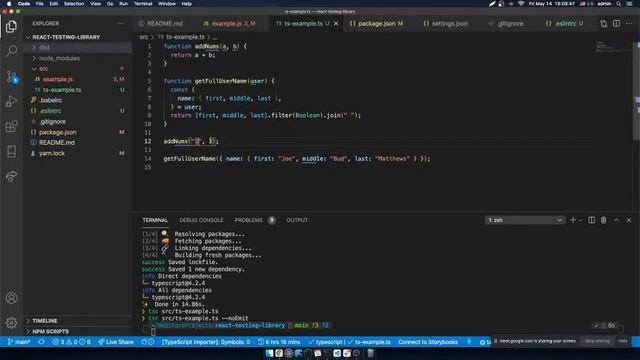The width and height of the screenshot is (640, 360).
Task: Expand the NPM SCRIPTS section
Action: tap(78, 331)
